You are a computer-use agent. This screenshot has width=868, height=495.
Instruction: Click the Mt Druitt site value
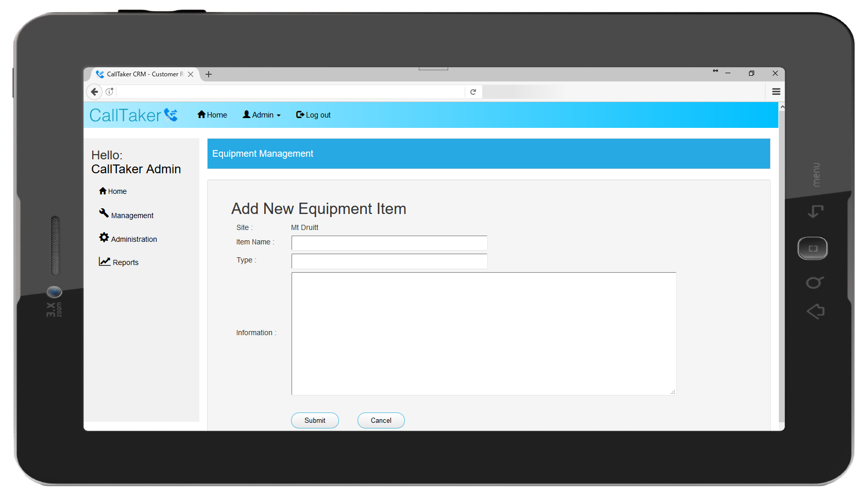[x=304, y=227]
